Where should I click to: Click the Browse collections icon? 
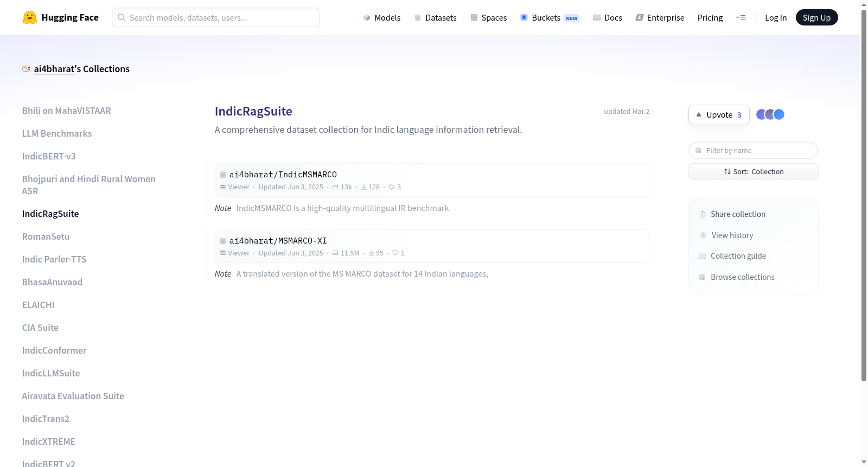702,277
